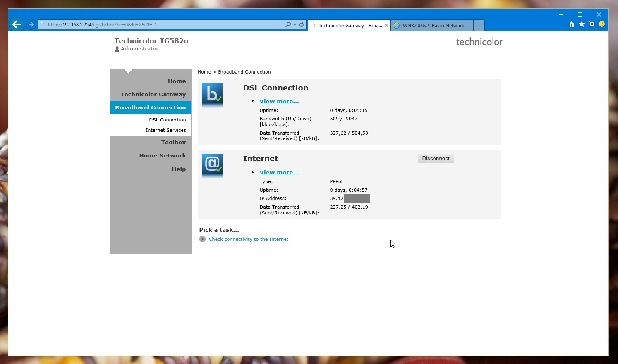Click the Administrator link
Image resolution: width=618 pixels, height=364 pixels.
pyautogui.click(x=139, y=48)
